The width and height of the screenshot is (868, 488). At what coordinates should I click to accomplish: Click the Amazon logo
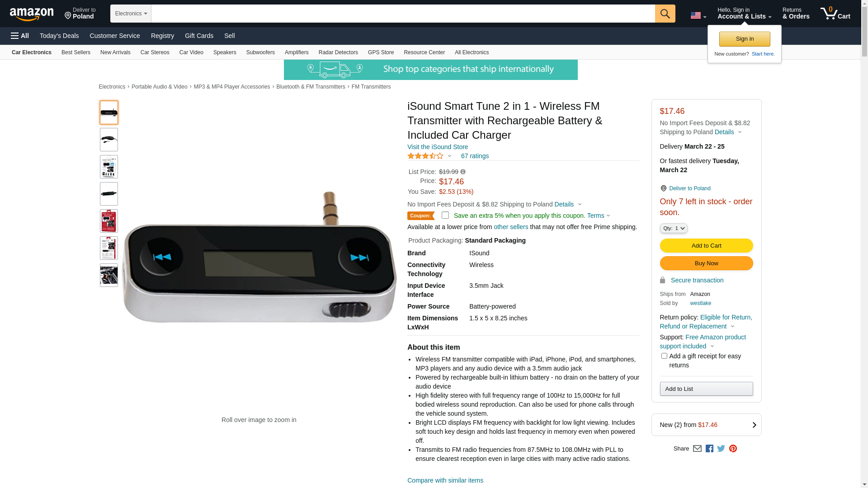[32, 14]
